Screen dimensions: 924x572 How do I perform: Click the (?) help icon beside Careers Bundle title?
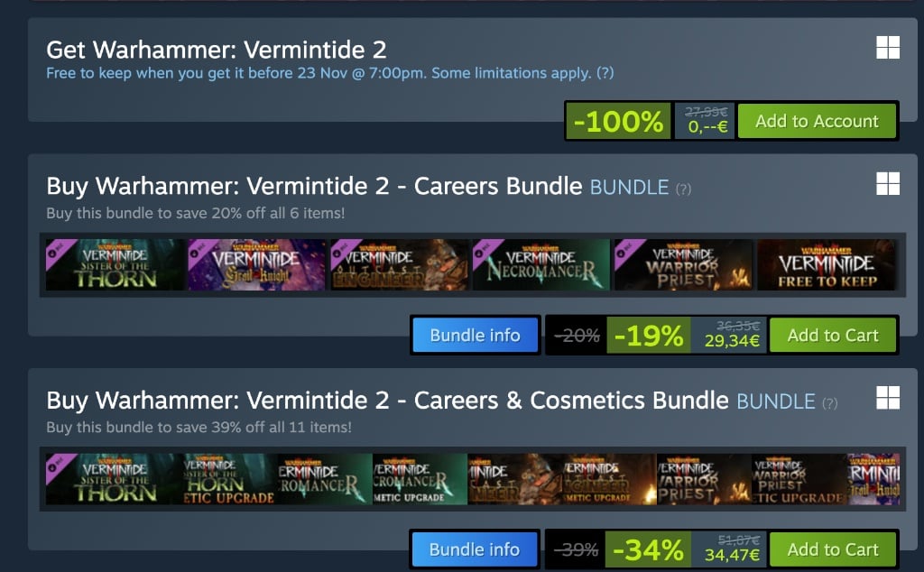pos(683,189)
